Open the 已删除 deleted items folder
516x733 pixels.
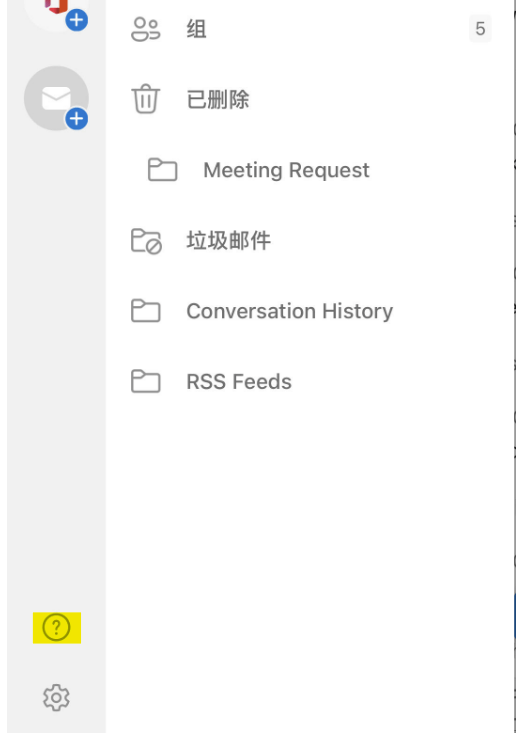(x=310, y=99)
